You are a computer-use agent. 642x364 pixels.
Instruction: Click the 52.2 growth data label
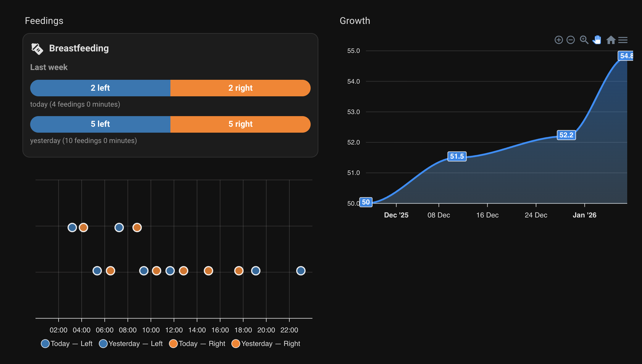(566, 135)
